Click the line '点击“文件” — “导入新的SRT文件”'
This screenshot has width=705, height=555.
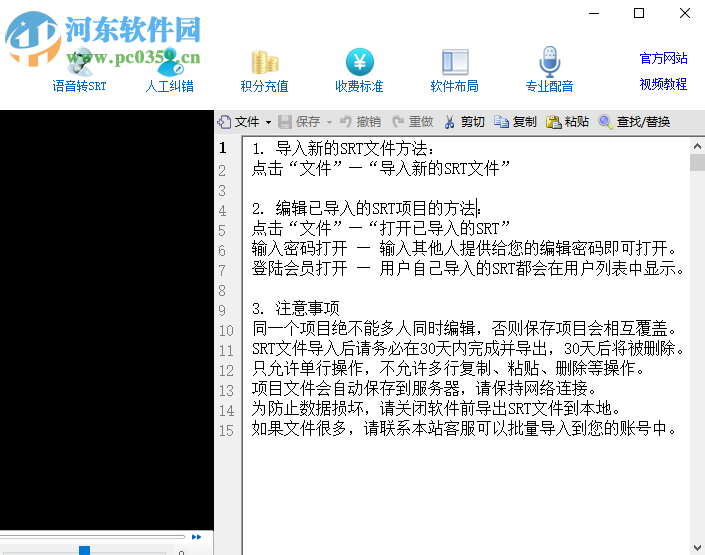point(381,169)
